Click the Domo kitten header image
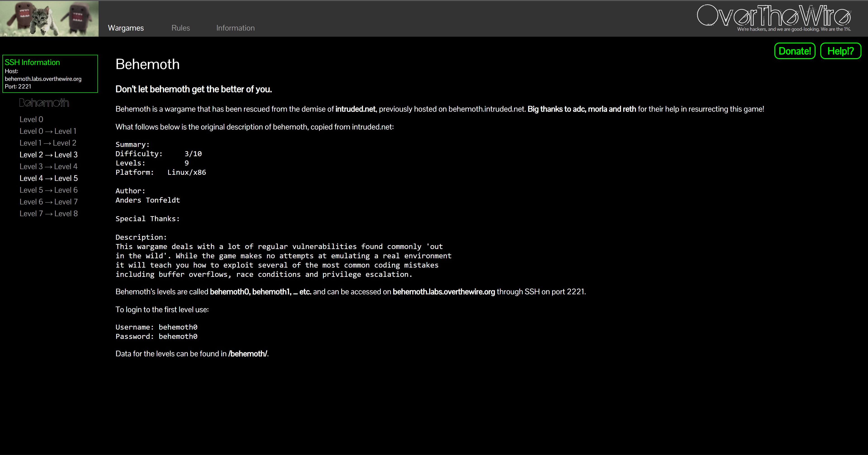 tap(49, 18)
